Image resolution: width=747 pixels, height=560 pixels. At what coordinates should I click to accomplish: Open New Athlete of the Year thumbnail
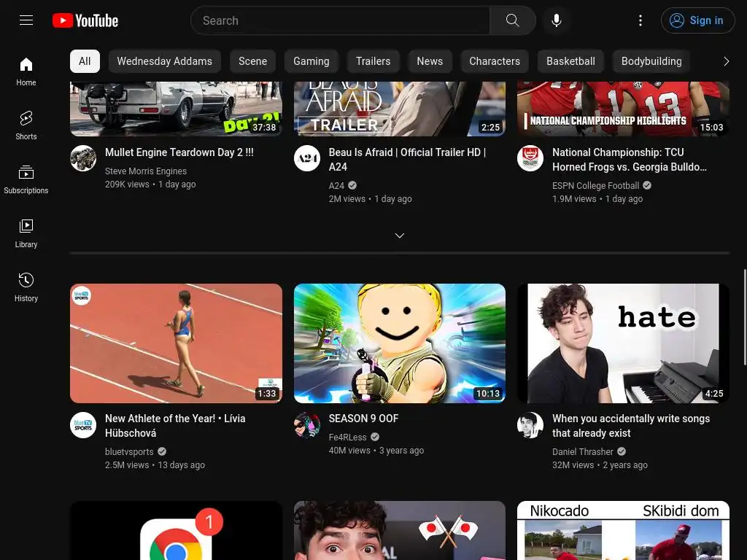pyautogui.click(x=177, y=343)
